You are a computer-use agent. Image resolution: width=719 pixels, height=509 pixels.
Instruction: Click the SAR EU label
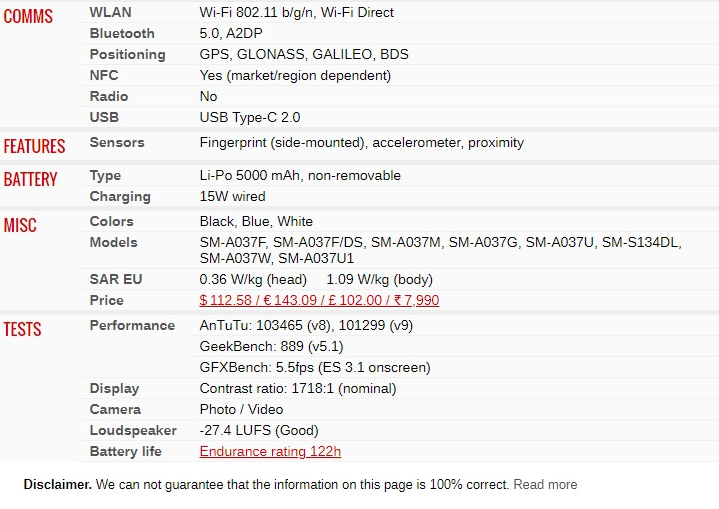[x=116, y=279]
